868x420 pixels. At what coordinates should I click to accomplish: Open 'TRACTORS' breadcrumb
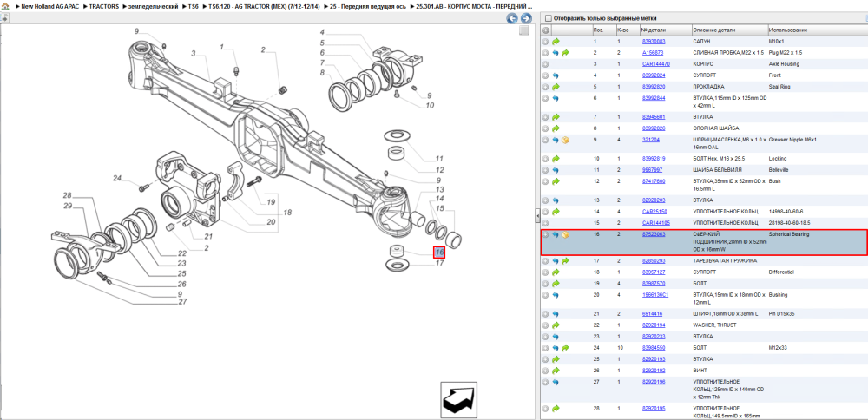click(103, 5)
